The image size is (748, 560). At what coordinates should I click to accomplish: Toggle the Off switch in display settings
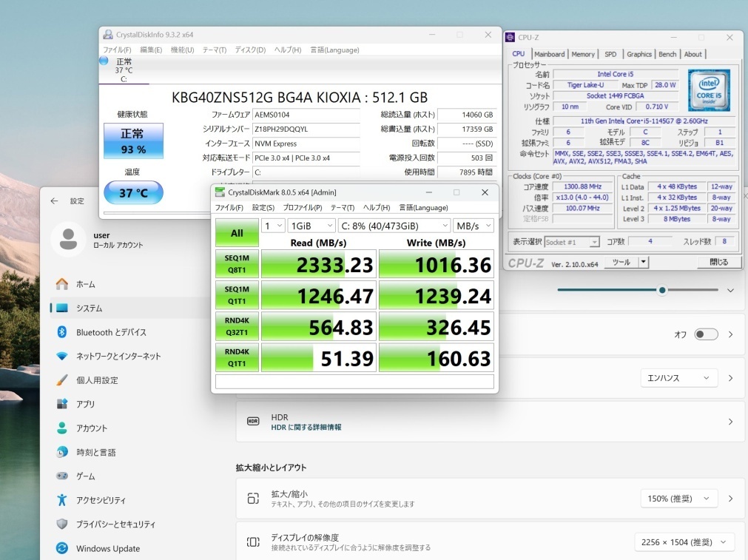705,334
